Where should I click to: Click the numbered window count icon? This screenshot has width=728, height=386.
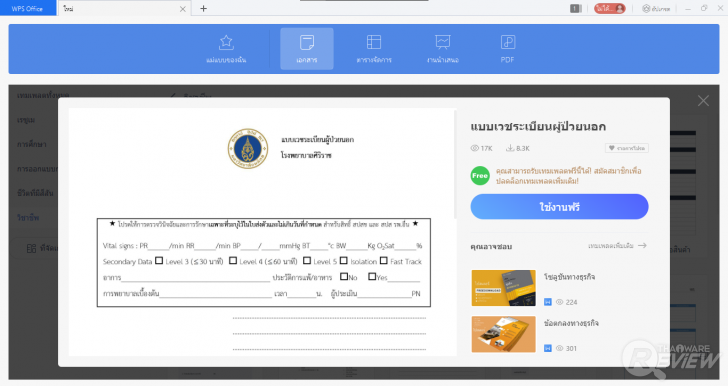pos(576,8)
